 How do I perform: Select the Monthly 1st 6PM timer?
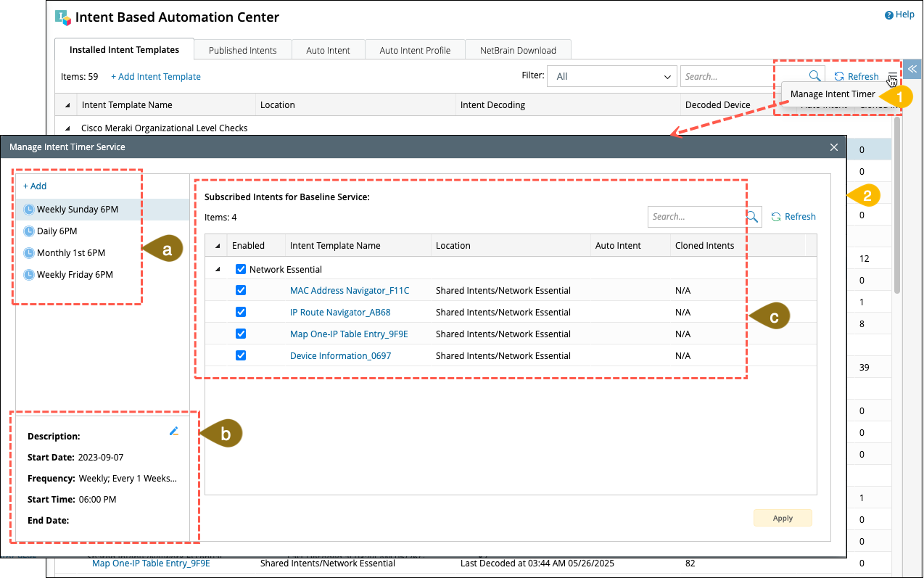pos(70,253)
